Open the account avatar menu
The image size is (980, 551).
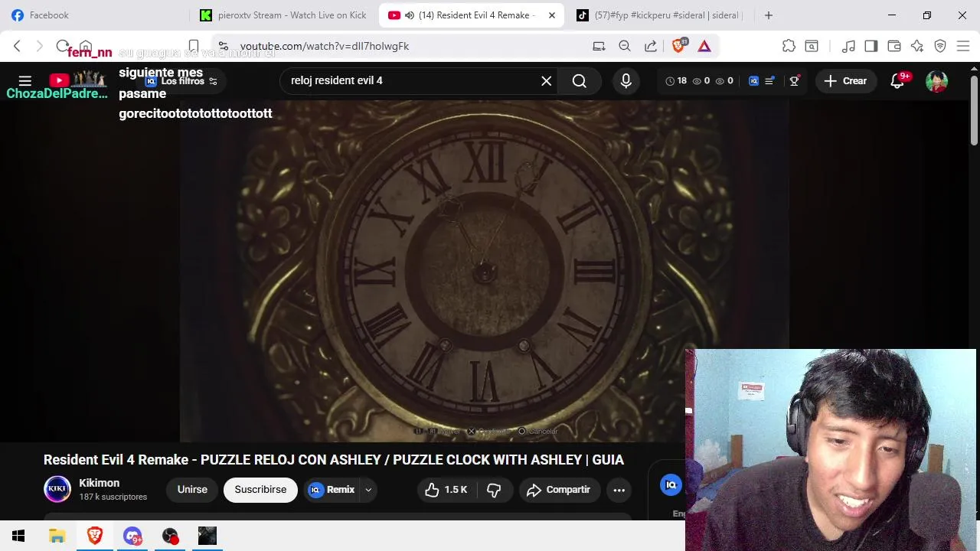point(936,80)
